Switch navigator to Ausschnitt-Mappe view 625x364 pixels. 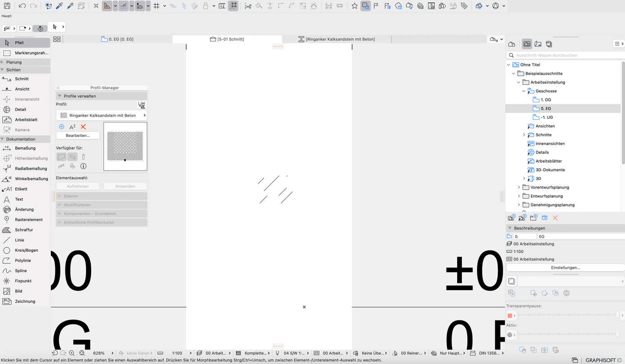[x=527, y=44]
